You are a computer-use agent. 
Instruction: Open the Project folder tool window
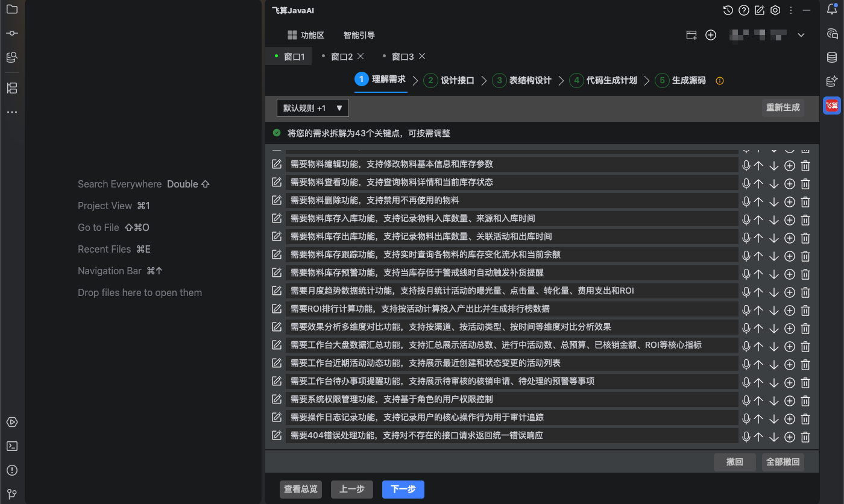[11, 9]
